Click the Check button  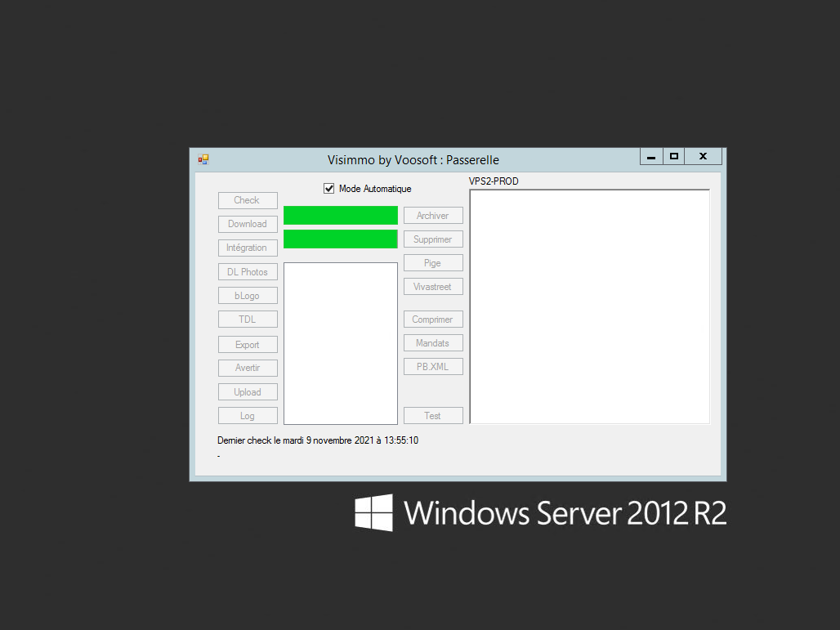[x=248, y=200]
